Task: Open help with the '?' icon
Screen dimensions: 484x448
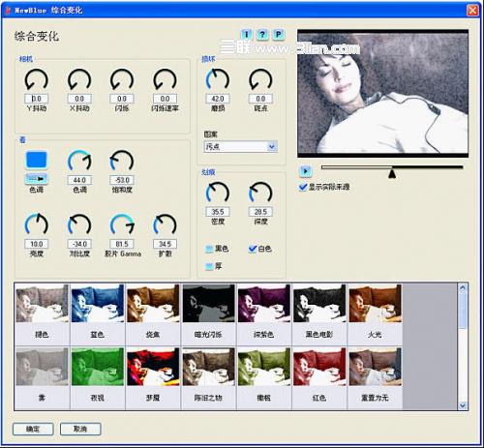Action: (x=262, y=34)
